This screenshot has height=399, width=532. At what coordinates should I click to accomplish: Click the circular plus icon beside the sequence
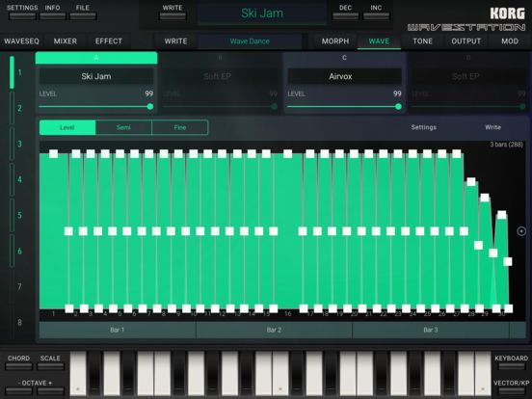(x=521, y=231)
